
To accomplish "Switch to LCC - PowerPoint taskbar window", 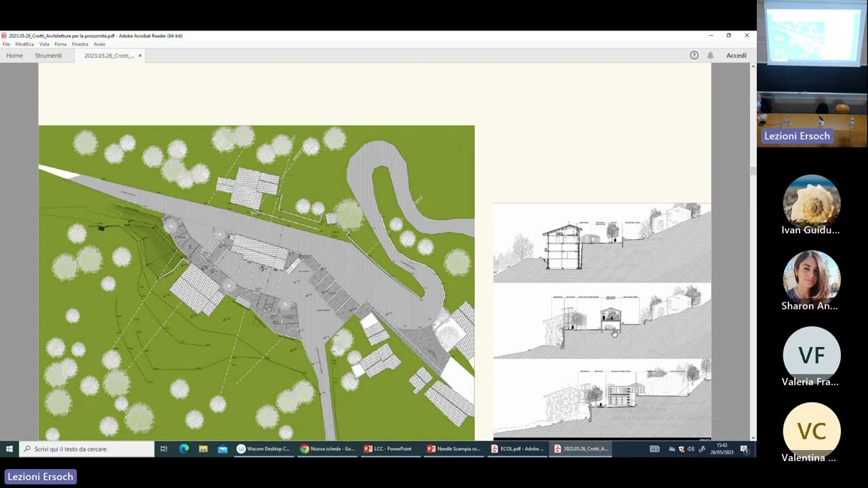I will coord(389,449).
